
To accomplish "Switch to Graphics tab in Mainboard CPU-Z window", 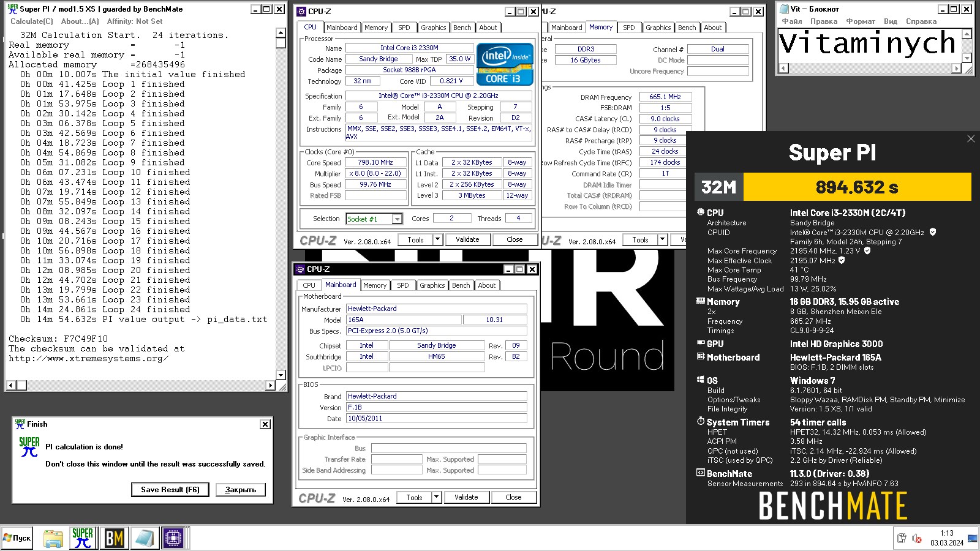I will coord(432,285).
